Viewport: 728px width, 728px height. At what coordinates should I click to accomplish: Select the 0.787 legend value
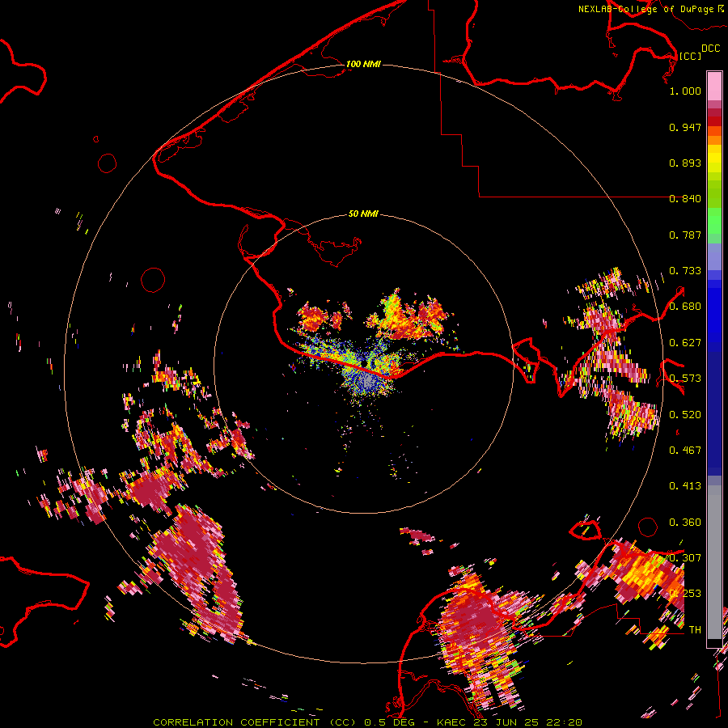[685, 235]
